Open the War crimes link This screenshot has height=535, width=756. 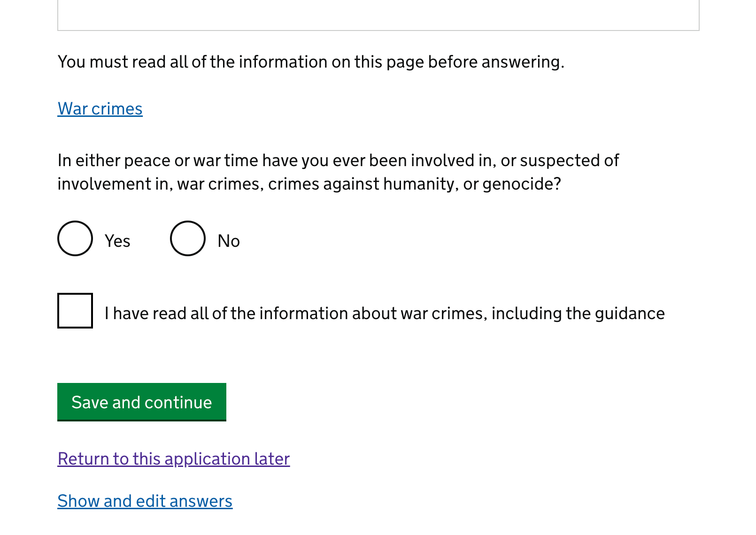[100, 109]
